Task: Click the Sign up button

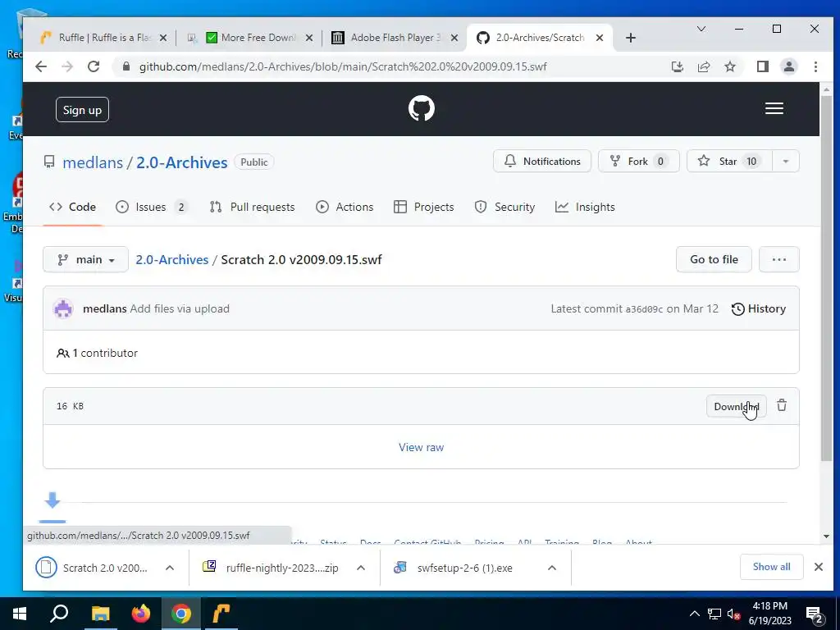Action: coord(82,110)
